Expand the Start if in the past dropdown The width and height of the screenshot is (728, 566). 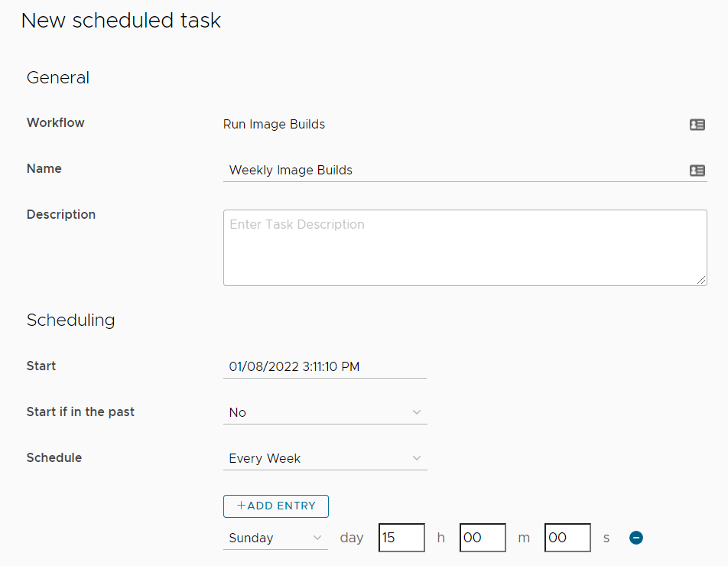tap(324, 413)
